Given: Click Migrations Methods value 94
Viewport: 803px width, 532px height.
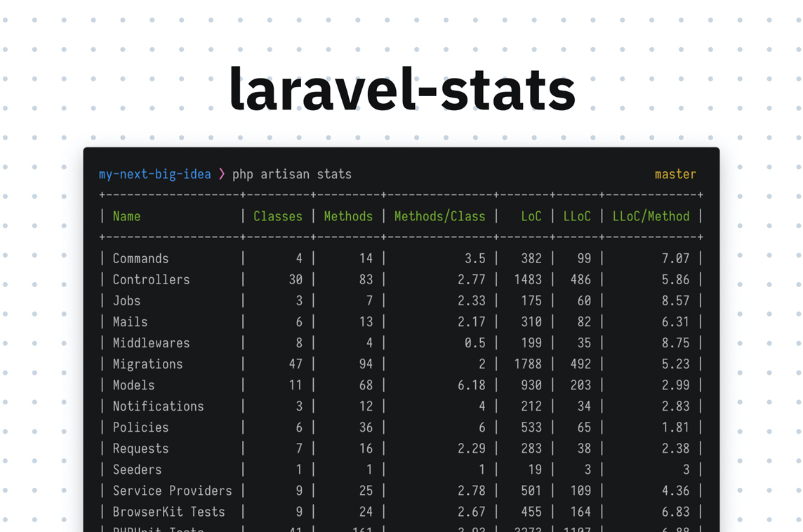Looking at the screenshot, I should [x=366, y=364].
